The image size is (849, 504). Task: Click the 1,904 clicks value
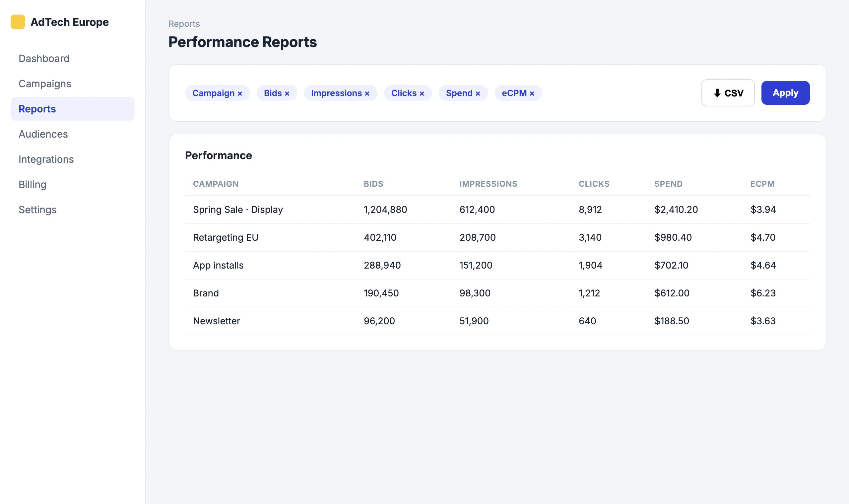click(x=590, y=265)
